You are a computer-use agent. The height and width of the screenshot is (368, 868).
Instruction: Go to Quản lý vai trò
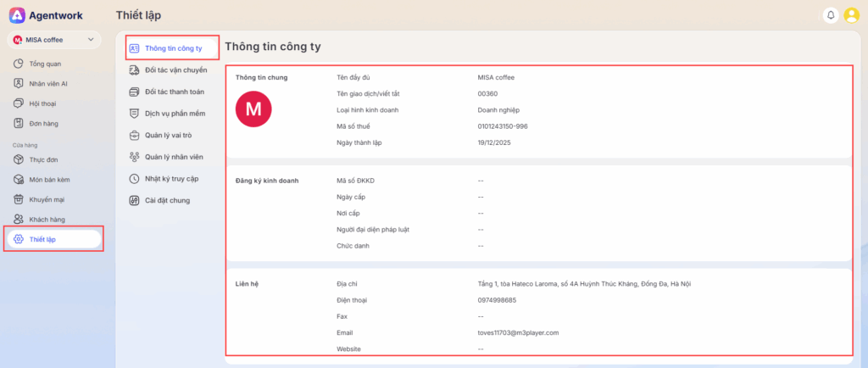pos(170,135)
